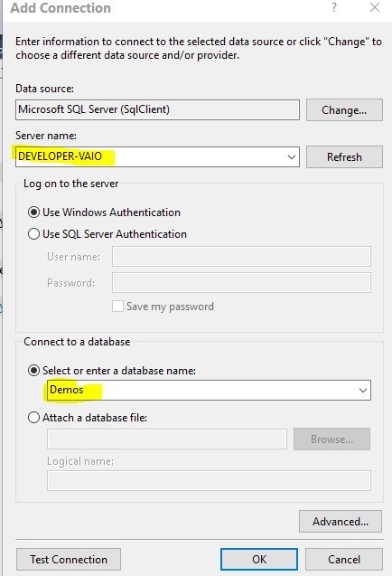Select Use SQL Server Authentication option

[x=33, y=234]
